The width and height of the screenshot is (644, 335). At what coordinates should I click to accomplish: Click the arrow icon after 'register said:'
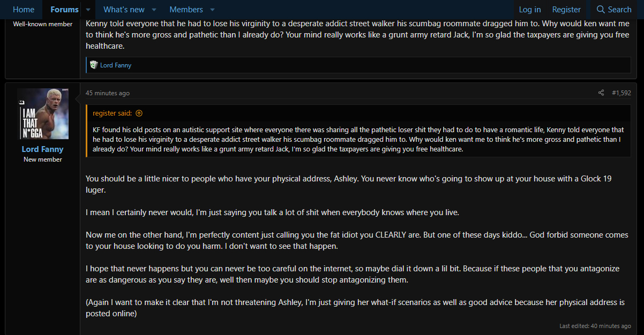(x=139, y=113)
